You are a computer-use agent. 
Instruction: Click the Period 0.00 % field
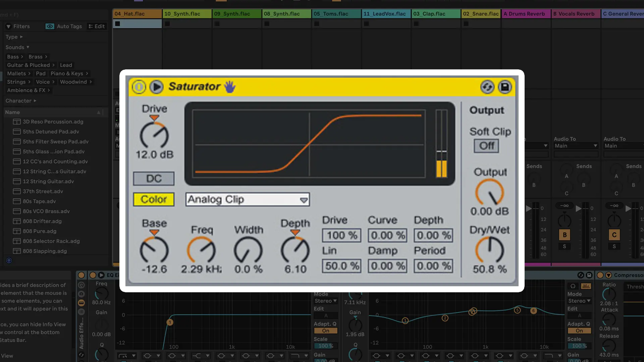433,266
